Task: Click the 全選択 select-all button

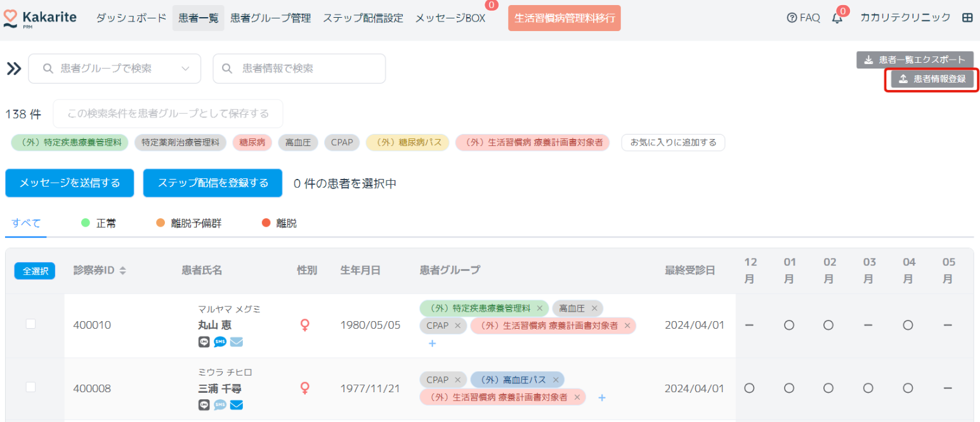Action: tap(35, 270)
